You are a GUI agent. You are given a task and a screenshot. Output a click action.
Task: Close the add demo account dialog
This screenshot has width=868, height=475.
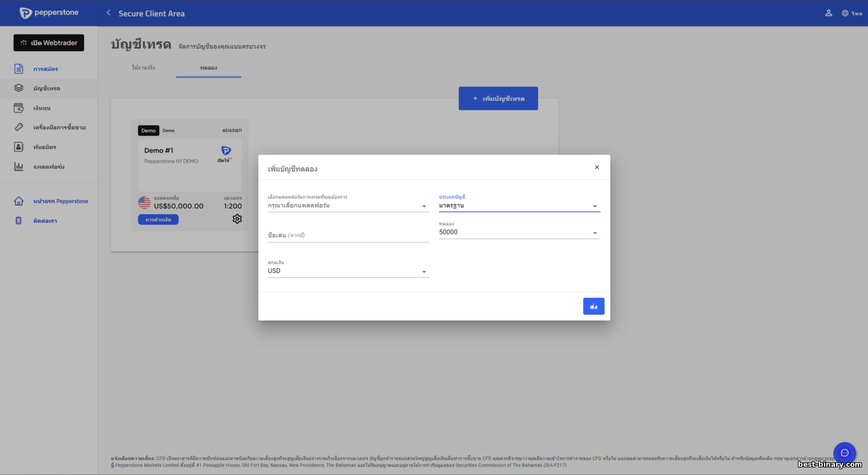pos(597,167)
